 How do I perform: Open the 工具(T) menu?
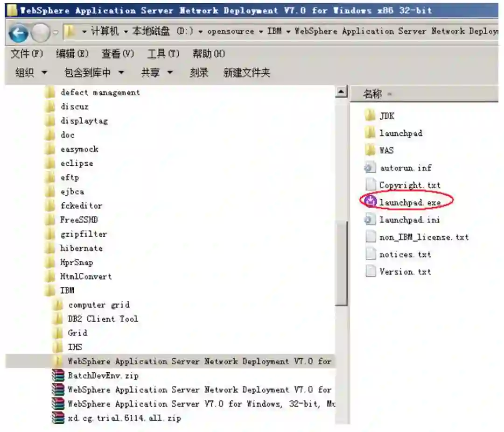click(x=163, y=53)
